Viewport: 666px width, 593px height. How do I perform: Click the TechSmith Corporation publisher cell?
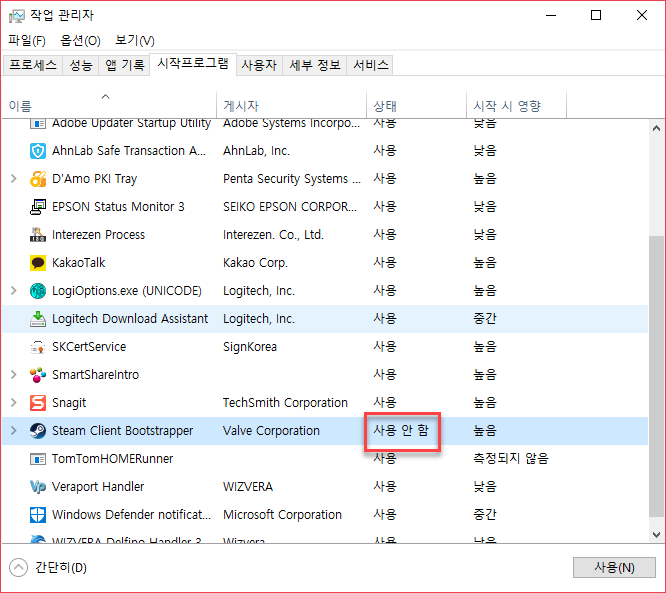coord(285,403)
